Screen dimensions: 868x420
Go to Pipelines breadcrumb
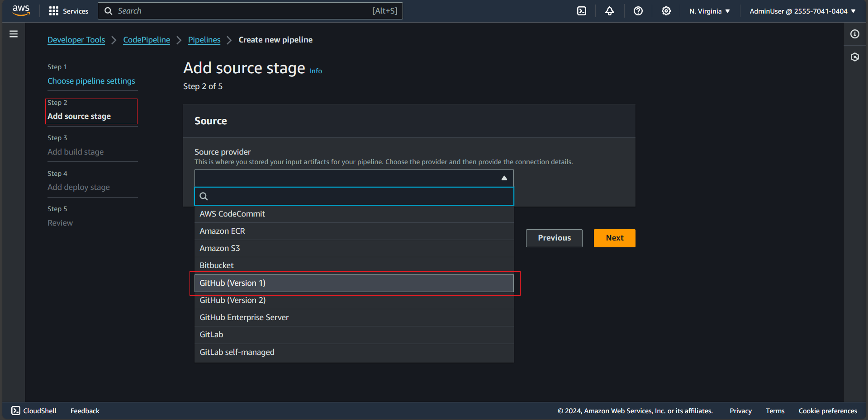click(x=204, y=40)
